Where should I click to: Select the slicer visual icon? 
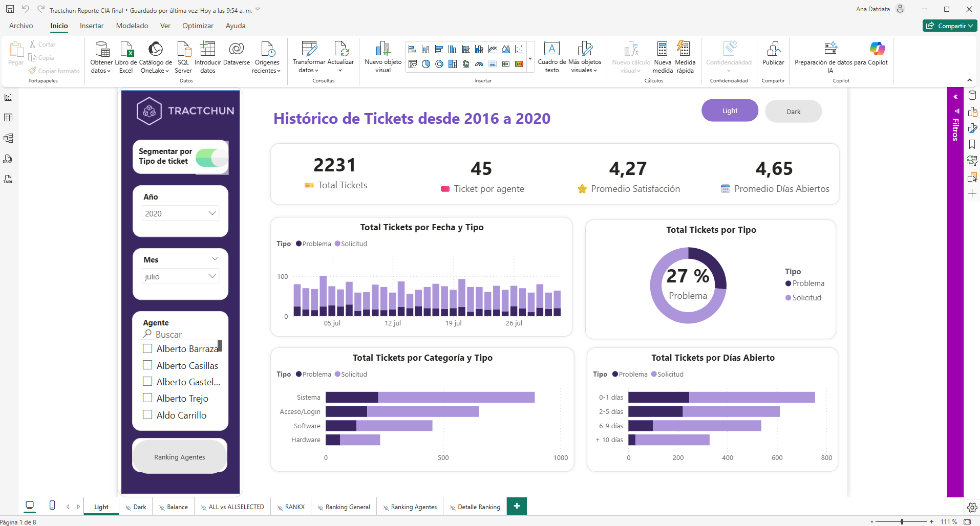click(x=413, y=64)
